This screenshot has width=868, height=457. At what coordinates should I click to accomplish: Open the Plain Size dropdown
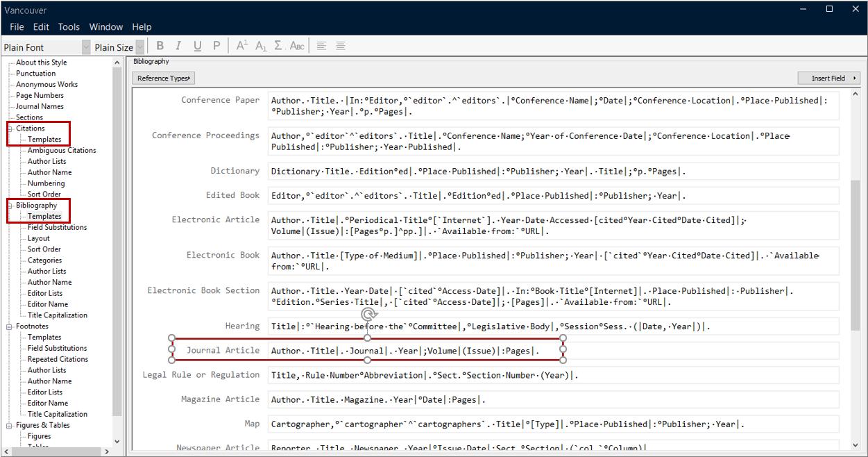(x=140, y=47)
